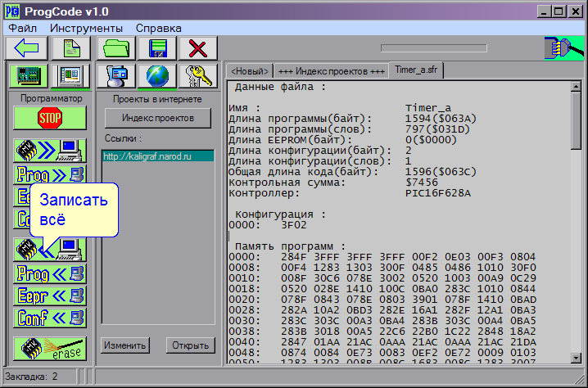
Task: Click the Проекты в интернете label
Action: (157, 99)
